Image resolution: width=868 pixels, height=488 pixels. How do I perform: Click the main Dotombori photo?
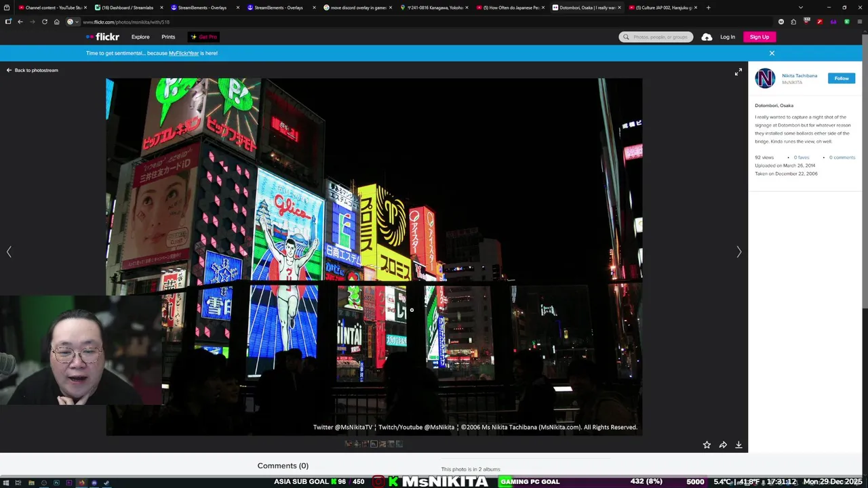[374, 257]
